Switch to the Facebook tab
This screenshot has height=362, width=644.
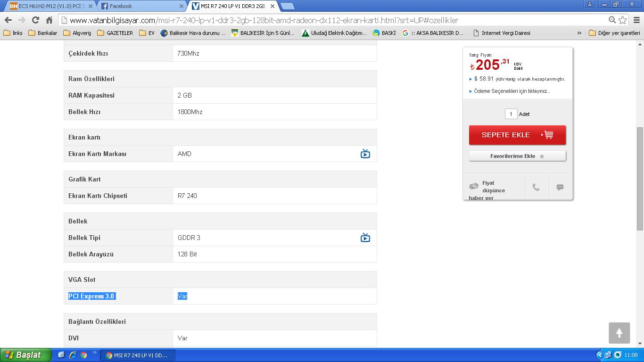click(141, 6)
